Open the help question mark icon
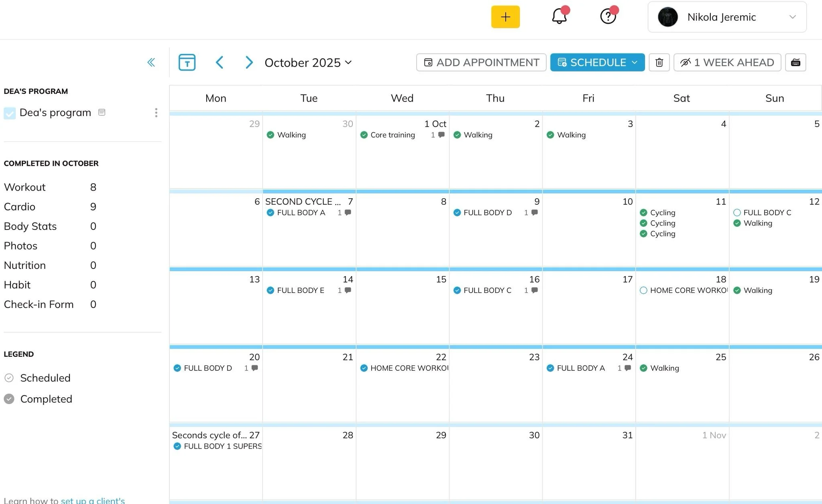822x504 pixels. 608,16
